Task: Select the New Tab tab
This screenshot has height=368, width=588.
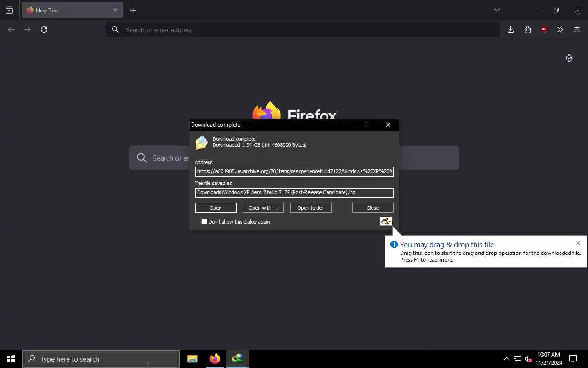Action: tap(72, 10)
